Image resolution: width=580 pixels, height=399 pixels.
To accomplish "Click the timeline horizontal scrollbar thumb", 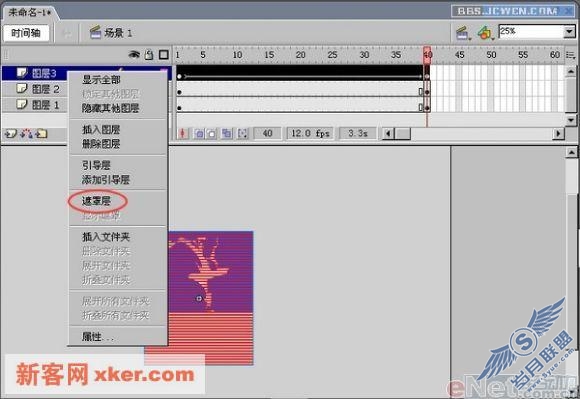I will pos(402,133).
